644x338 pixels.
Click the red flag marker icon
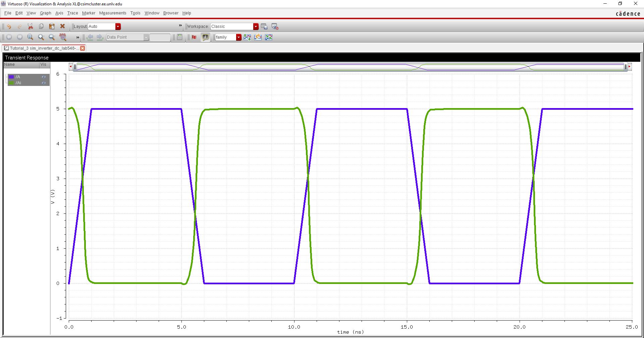[x=194, y=37]
